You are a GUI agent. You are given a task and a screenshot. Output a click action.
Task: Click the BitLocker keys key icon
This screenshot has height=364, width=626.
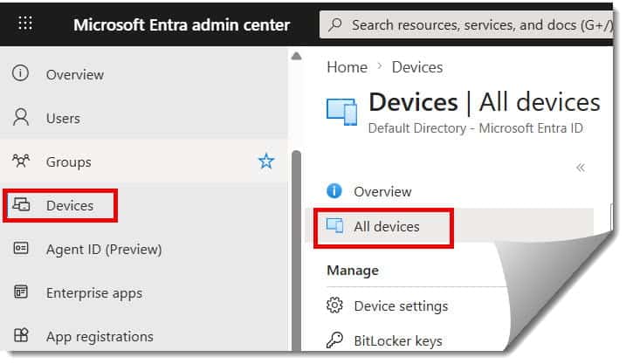point(334,340)
